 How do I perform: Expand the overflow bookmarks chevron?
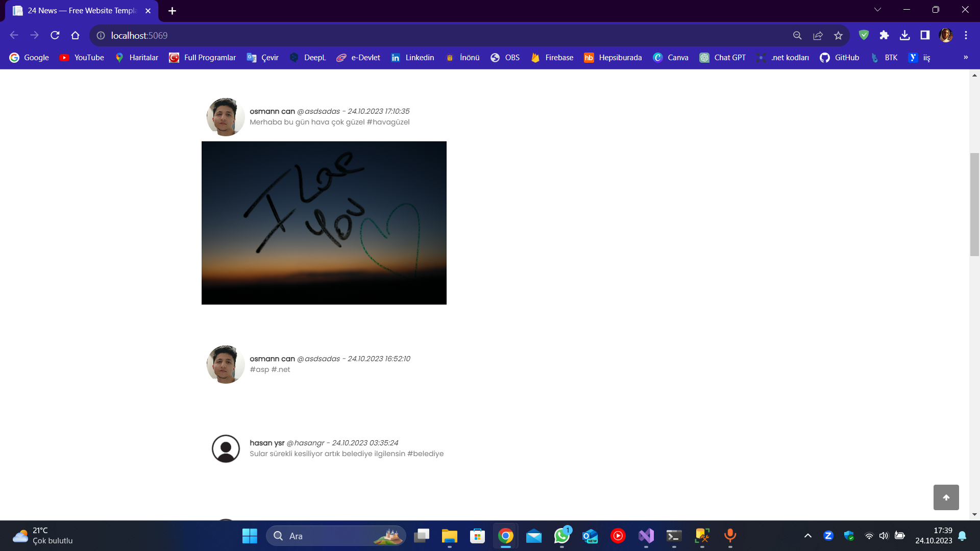tap(966, 57)
